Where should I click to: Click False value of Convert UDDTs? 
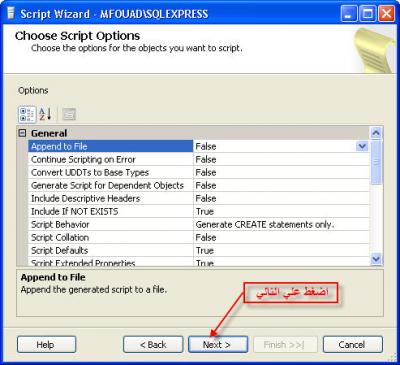pos(281,172)
